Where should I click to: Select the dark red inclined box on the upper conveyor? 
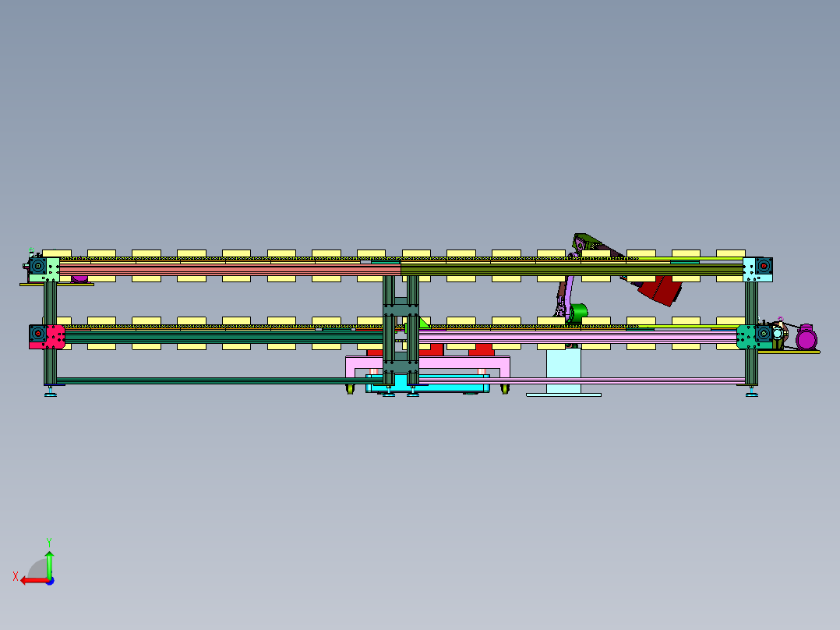coord(660,289)
